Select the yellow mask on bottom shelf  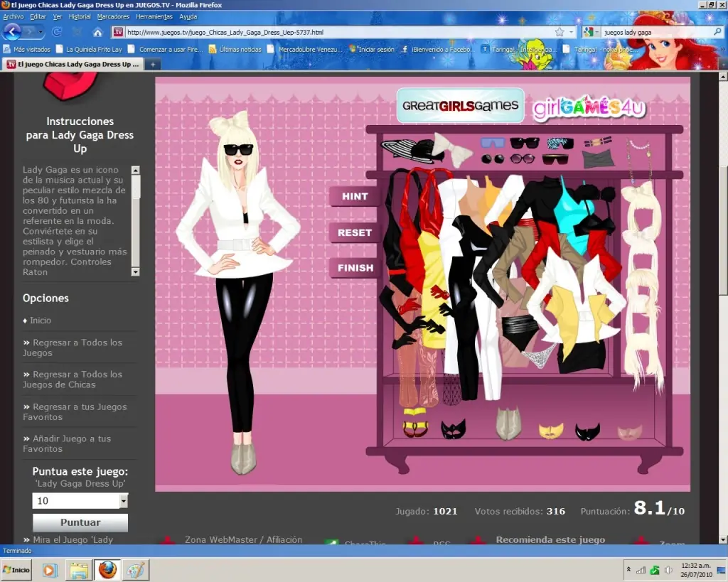tap(551, 430)
